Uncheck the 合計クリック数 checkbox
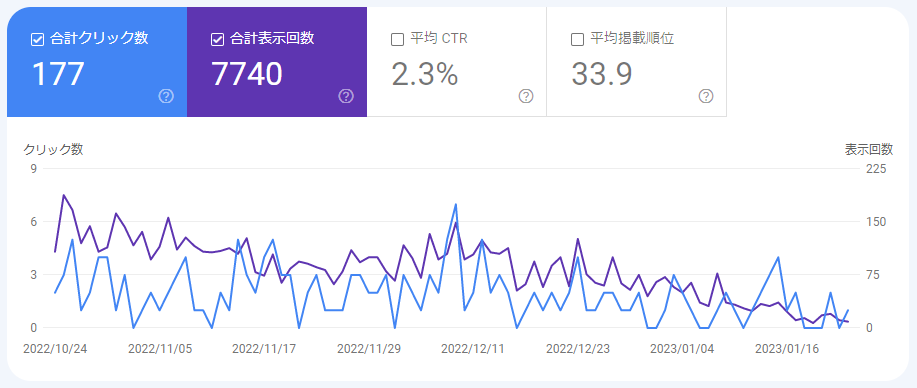917x388 pixels. [37, 40]
